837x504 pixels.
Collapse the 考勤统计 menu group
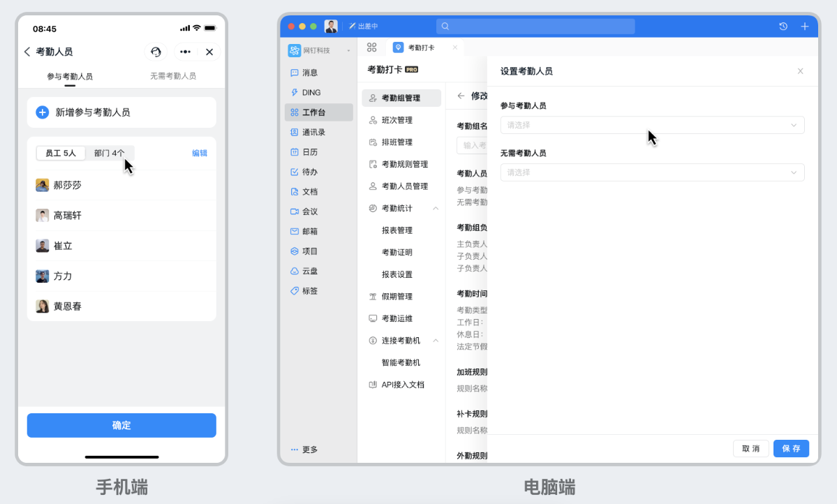(x=436, y=208)
